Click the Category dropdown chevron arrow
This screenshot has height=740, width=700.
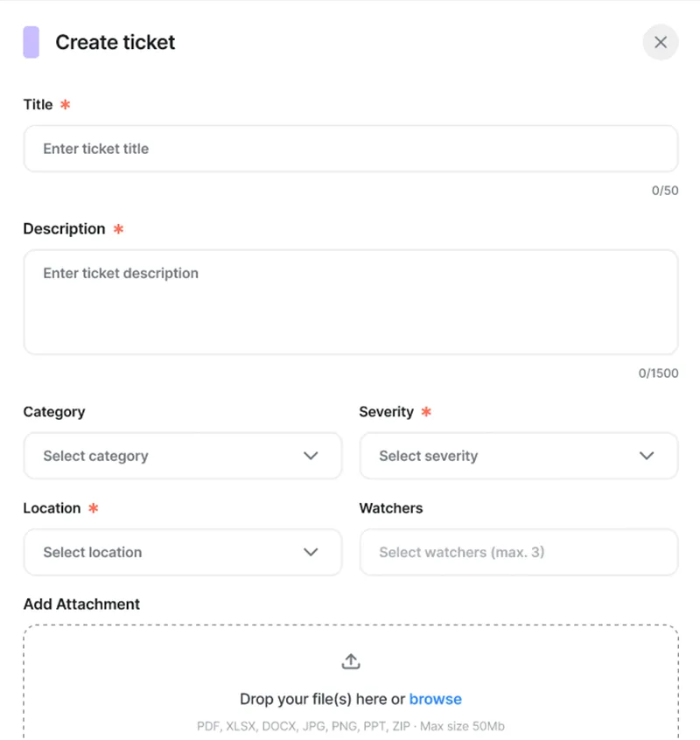[x=311, y=456]
